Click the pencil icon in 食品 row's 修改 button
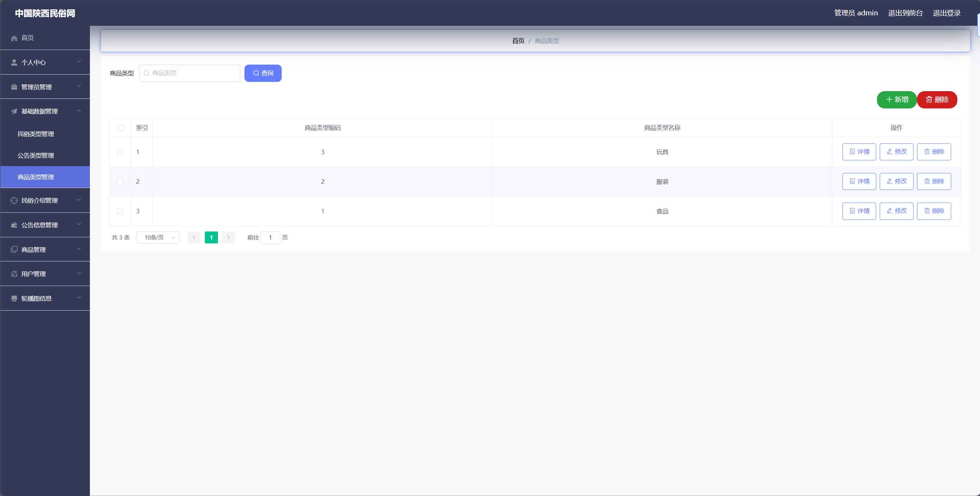980x496 pixels. tap(890, 211)
